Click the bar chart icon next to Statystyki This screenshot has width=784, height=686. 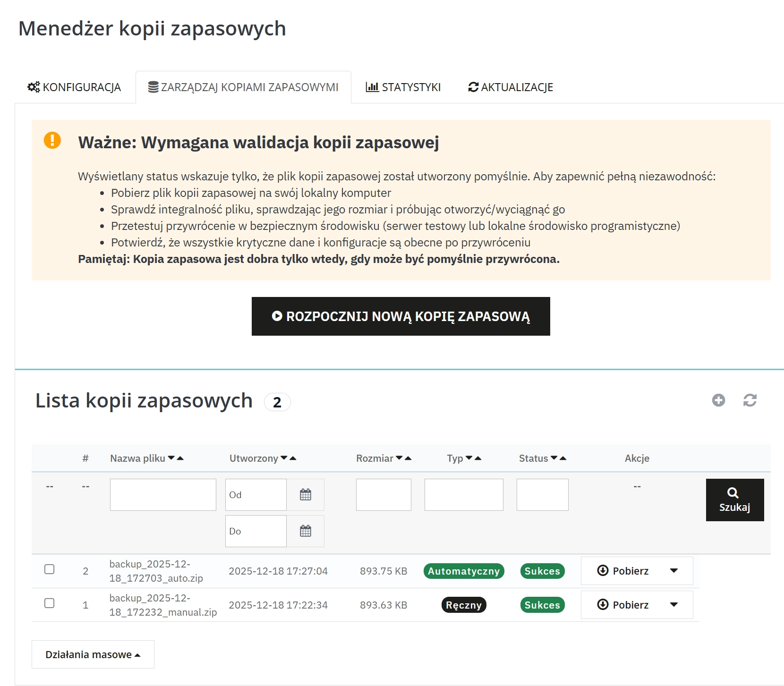[373, 87]
